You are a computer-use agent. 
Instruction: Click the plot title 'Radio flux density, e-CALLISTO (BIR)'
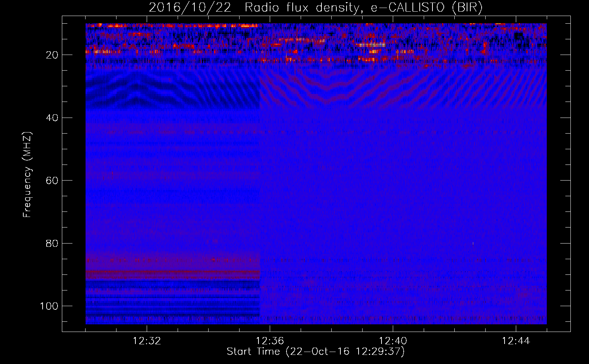click(364, 8)
